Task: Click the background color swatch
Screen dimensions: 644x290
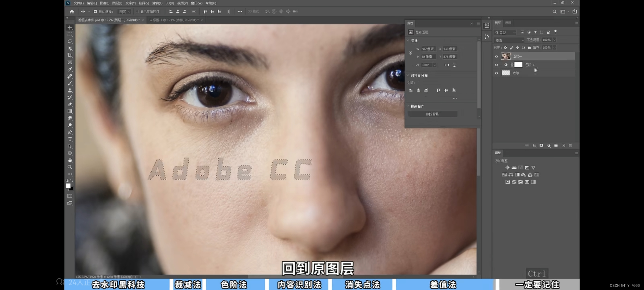Action: [71, 189]
